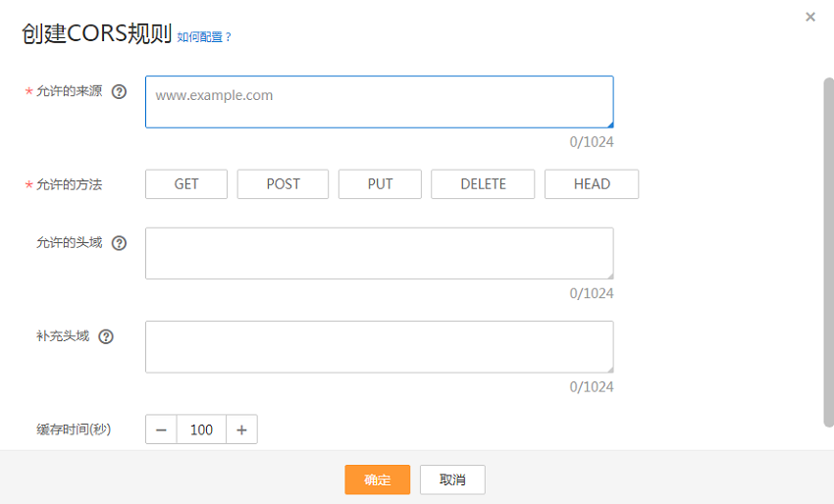
Task: Close the 创建CORS规则 dialog
Action: [x=810, y=17]
